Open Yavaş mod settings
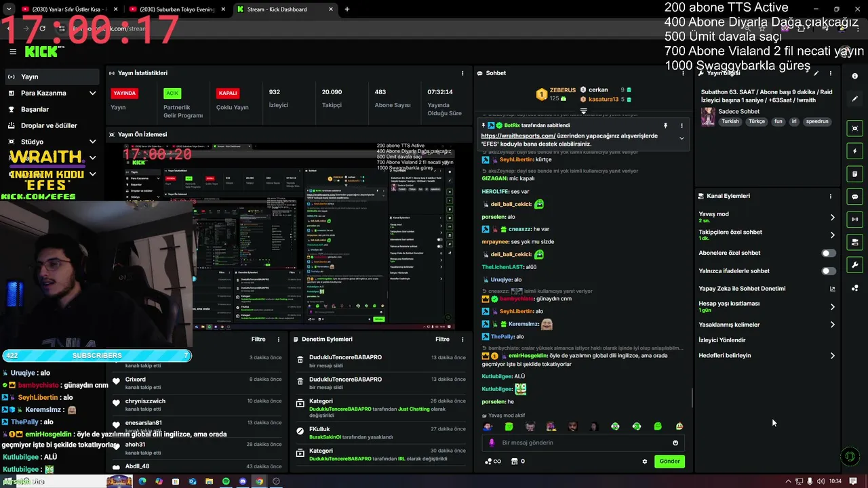The height and width of the screenshot is (488, 868). click(x=767, y=217)
